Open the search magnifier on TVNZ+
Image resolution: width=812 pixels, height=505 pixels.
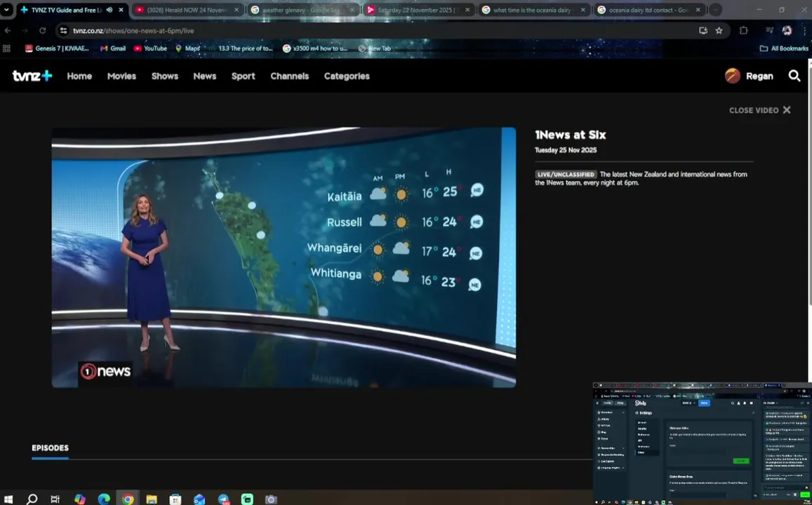794,76
